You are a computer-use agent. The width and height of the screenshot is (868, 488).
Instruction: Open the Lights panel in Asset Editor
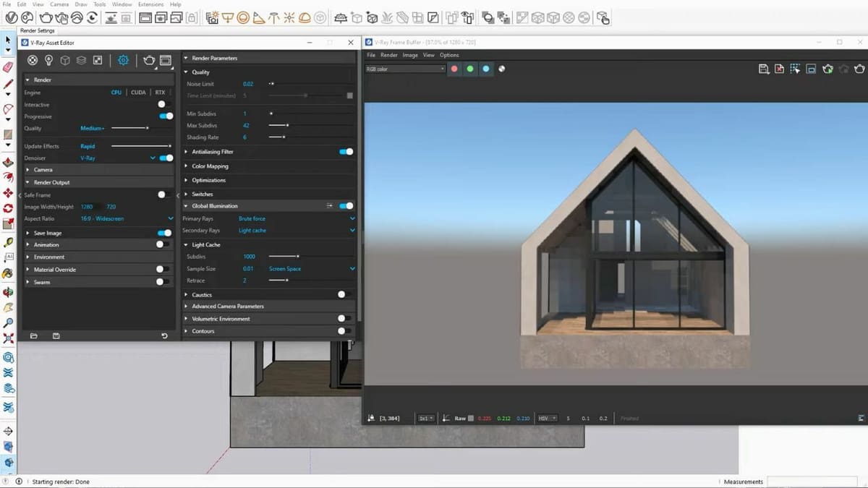48,60
